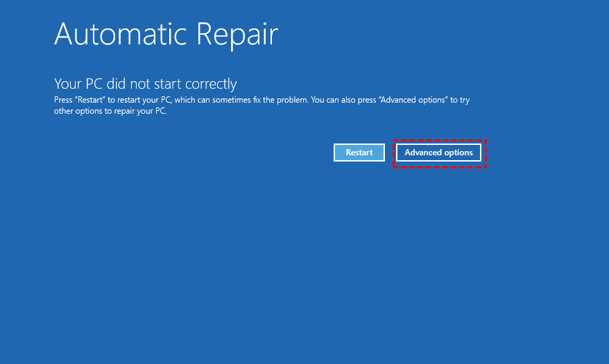Screen dimensions: 609x364
Task: Click the words "Your PC" in the heading
Action: pos(78,84)
